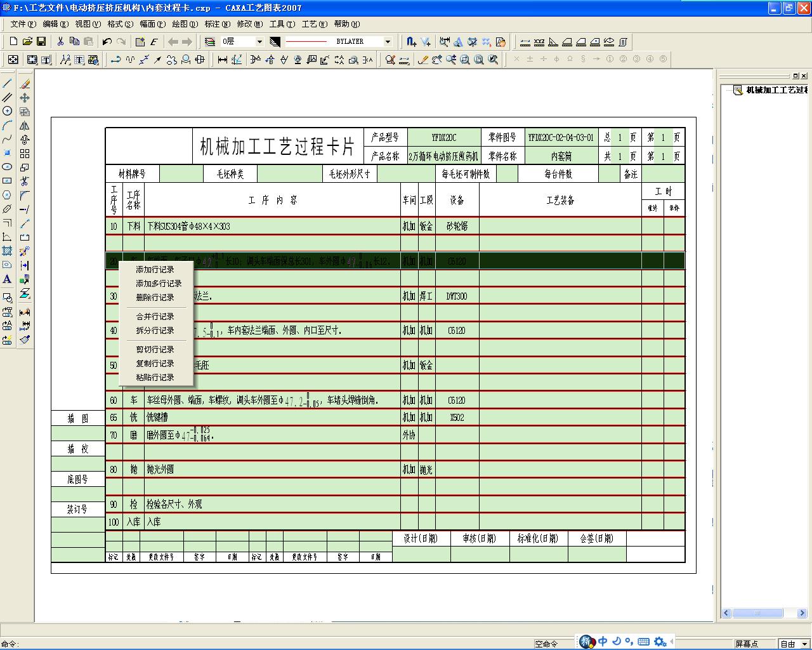The height and width of the screenshot is (650, 812).
Task: Click the 内套筒 part name cell
Action: click(561, 156)
